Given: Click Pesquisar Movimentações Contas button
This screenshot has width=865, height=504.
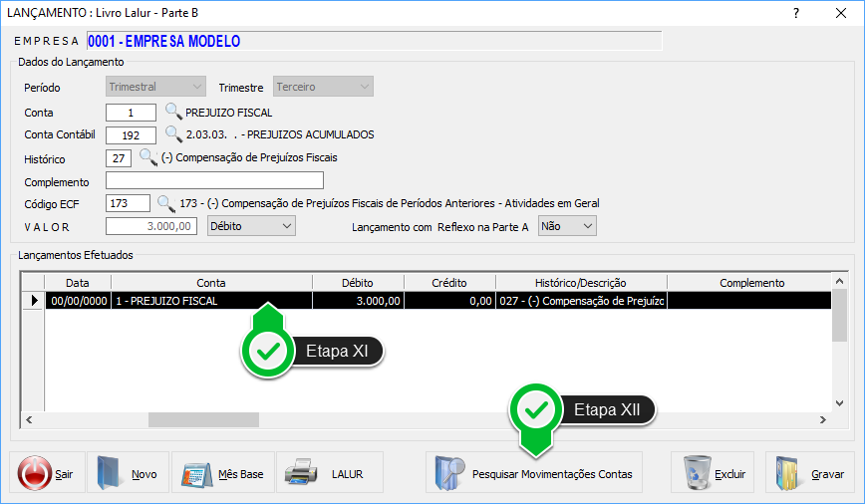Looking at the screenshot, I should (x=533, y=473).
